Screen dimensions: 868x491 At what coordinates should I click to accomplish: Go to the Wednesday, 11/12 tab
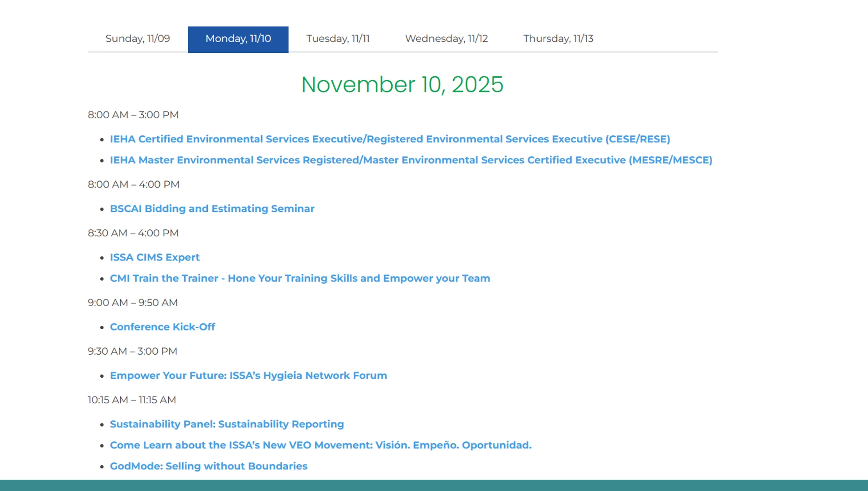[x=446, y=39]
